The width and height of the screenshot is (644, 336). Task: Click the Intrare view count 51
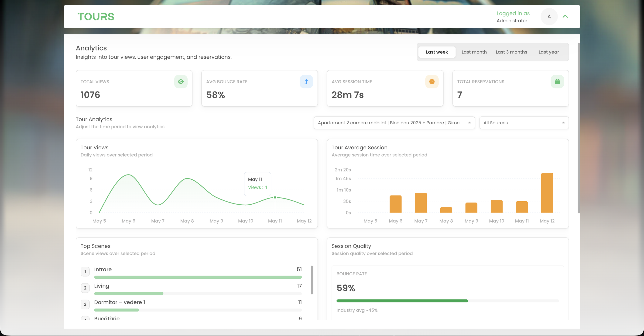[299, 269]
